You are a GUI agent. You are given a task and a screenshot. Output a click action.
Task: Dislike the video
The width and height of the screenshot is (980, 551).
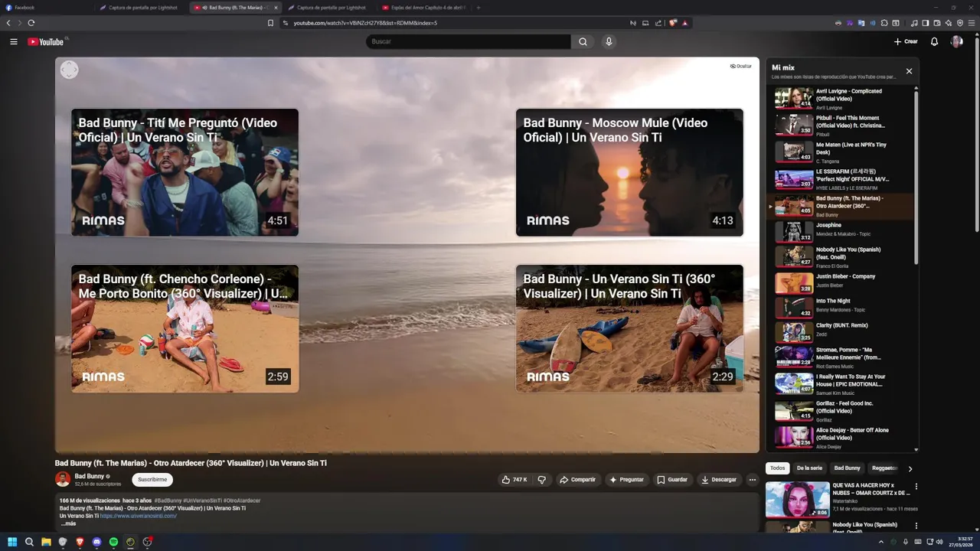(x=541, y=480)
